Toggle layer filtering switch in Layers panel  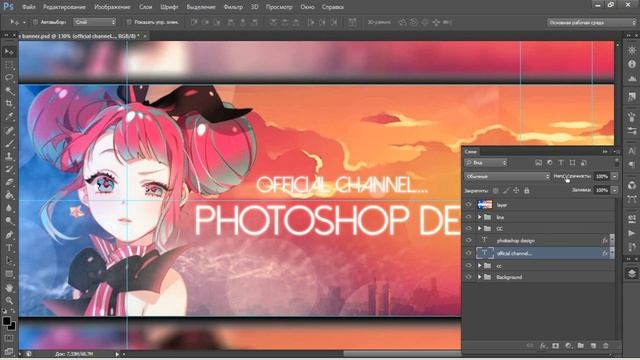tap(616, 163)
